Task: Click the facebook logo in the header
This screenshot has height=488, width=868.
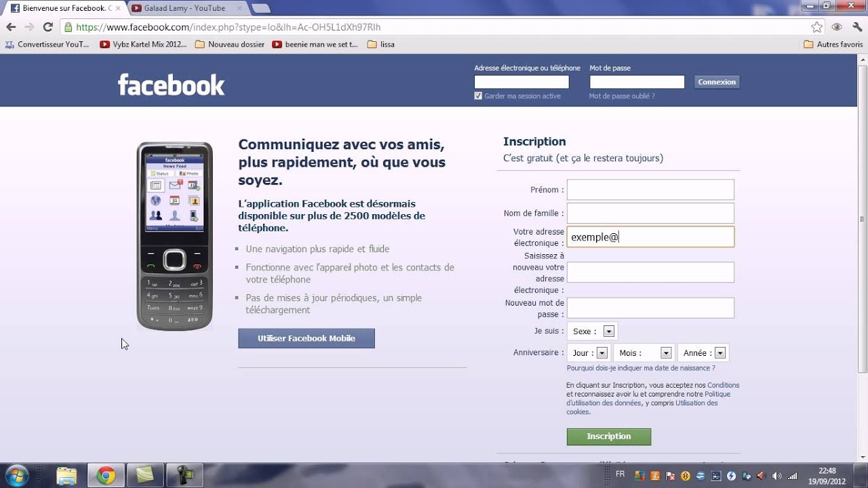Action: (171, 85)
